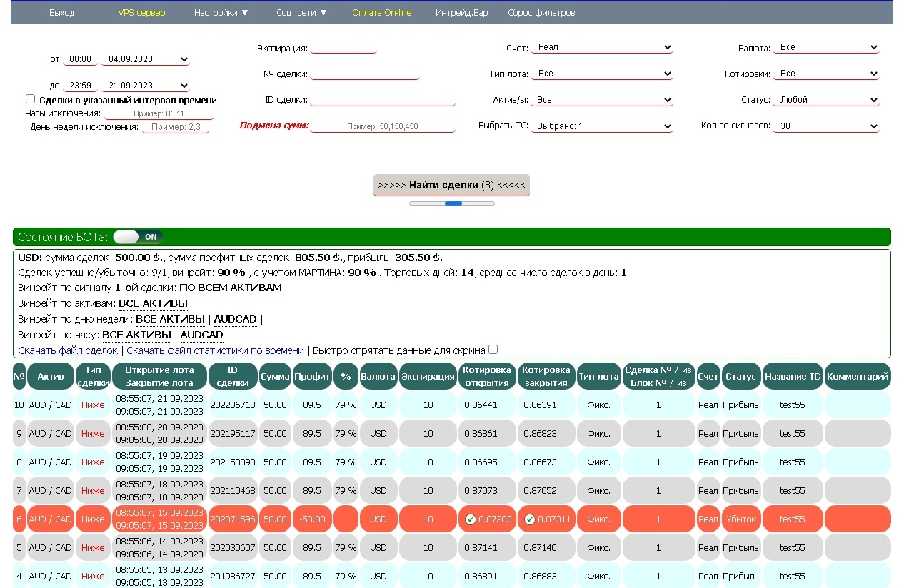Open the start date dropdown 04.09.2023
The image size is (899, 588).
click(x=145, y=59)
